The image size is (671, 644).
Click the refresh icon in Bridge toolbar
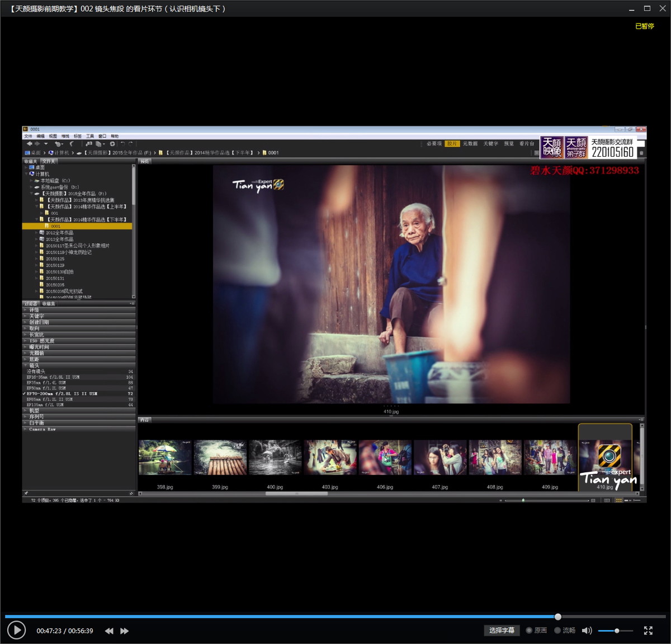coord(112,144)
